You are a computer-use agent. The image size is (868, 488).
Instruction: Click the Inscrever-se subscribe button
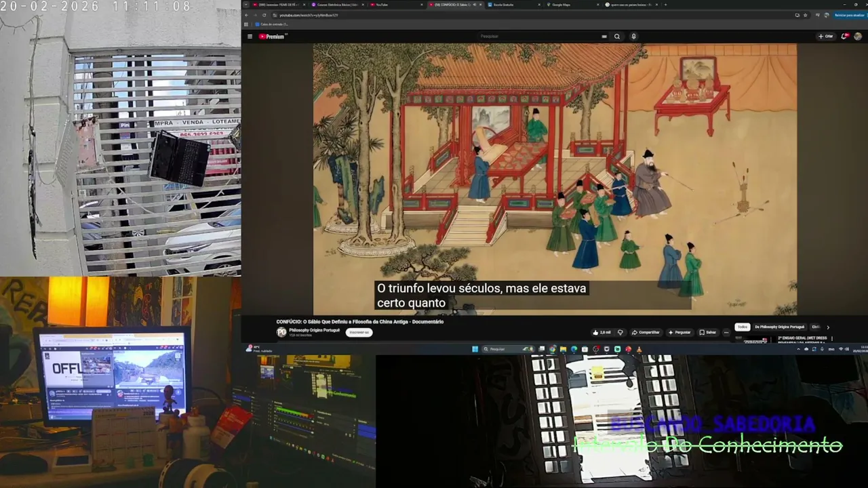(x=358, y=332)
